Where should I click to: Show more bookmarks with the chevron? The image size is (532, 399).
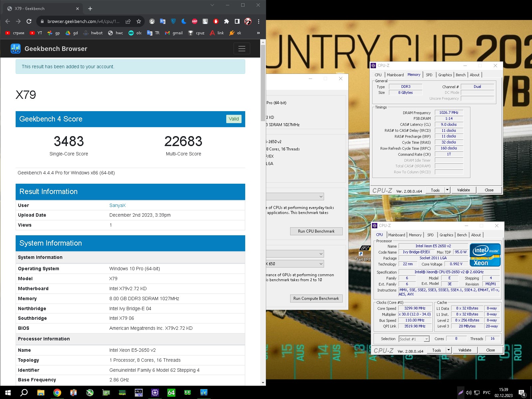click(x=259, y=33)
